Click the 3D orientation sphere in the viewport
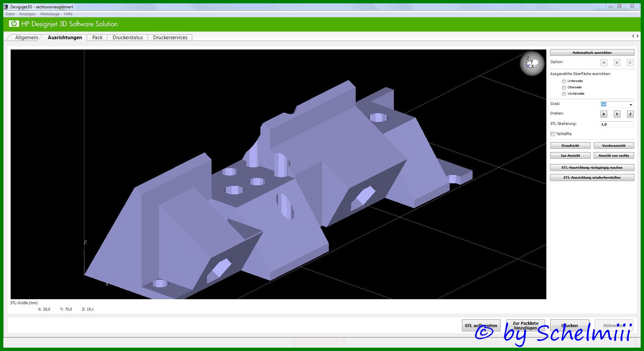The image size is (644, 351). pyautogui.click(x=532, y=63)
